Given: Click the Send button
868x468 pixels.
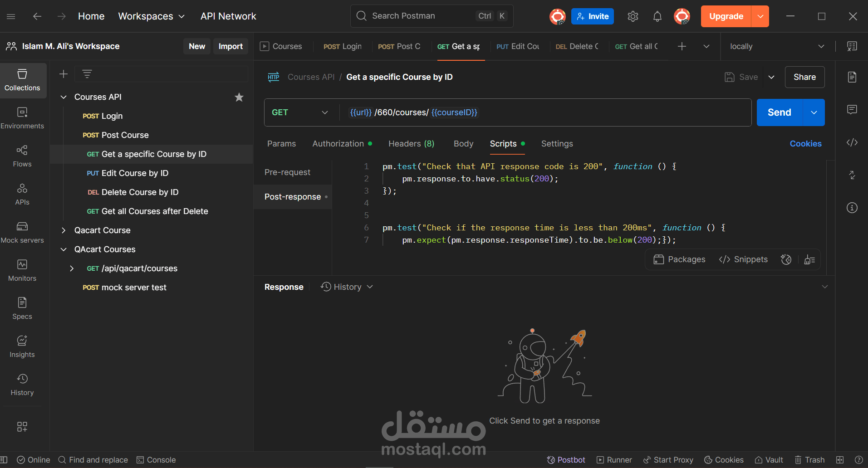Looking at the screenshot, I should 780,112.
